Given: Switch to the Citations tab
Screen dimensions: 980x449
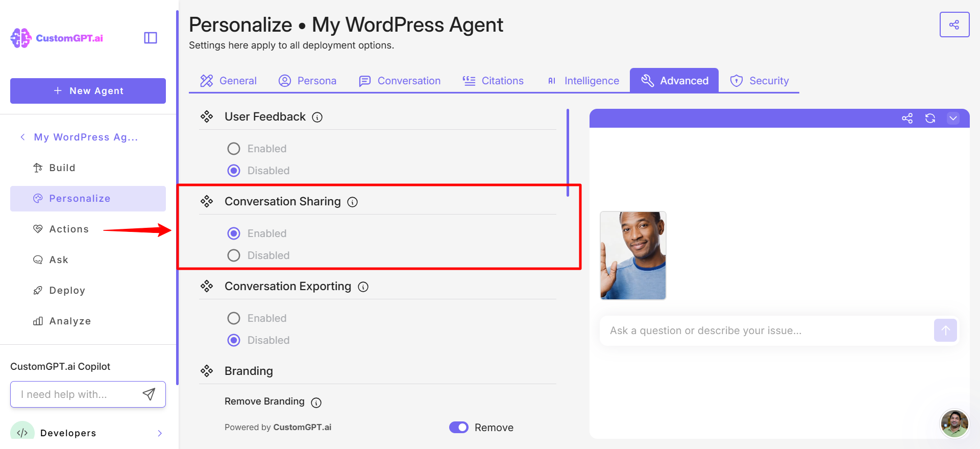Looking at the screenshot, I should click(493, 81).
